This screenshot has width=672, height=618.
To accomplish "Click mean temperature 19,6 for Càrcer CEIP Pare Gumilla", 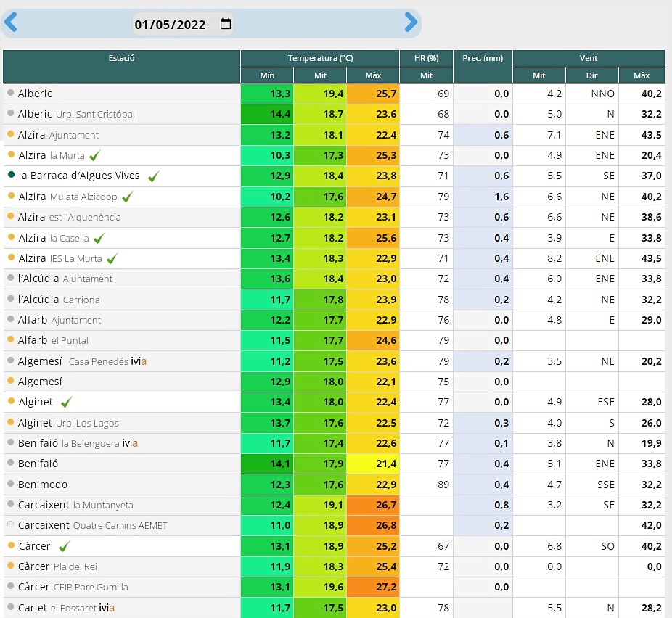I will pyautogui.click(x=320, y=587).
